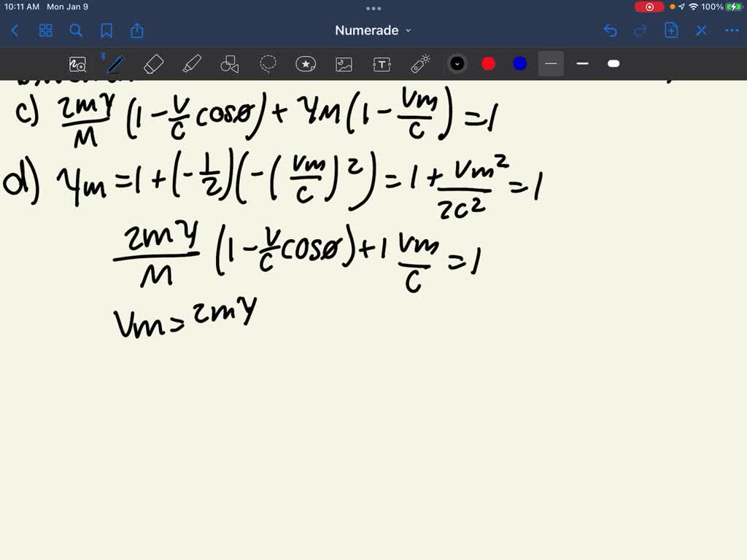Select the Text box tool
Viewport: 747px width, 560px height.
coord(382,64)
